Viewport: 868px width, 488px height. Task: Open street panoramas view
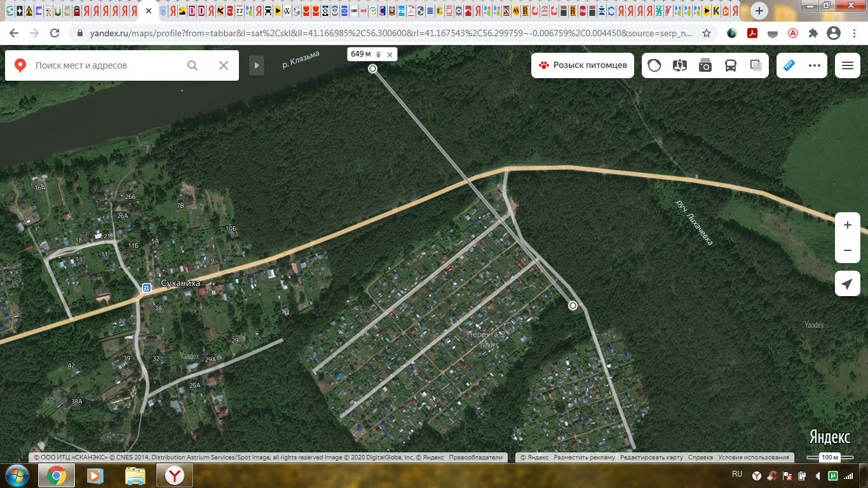[x=680, y=65]
